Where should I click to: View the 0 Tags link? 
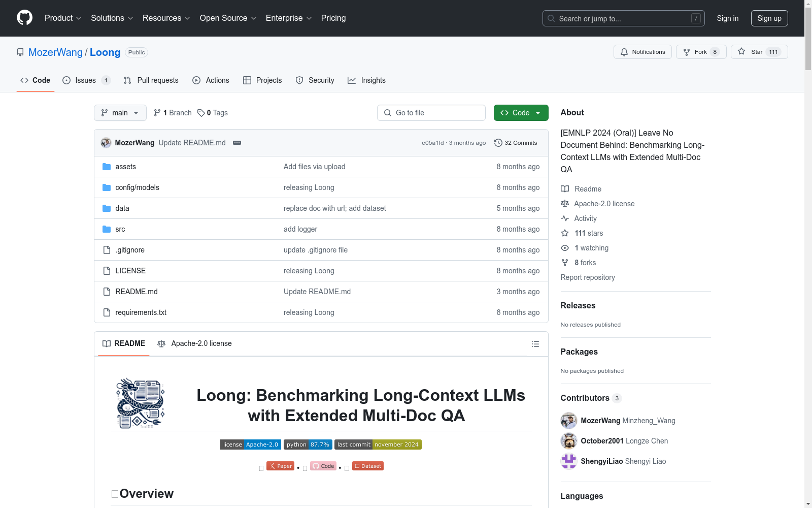(213, 113)
